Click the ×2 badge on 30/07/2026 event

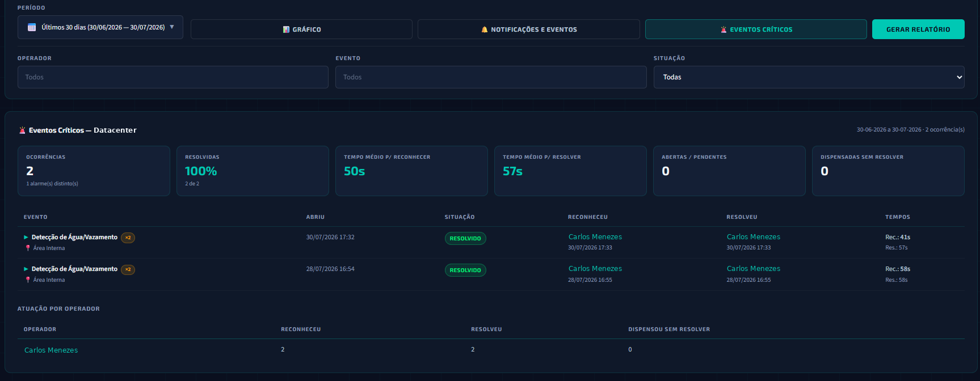pyautogui.click(x=128, y=238)
